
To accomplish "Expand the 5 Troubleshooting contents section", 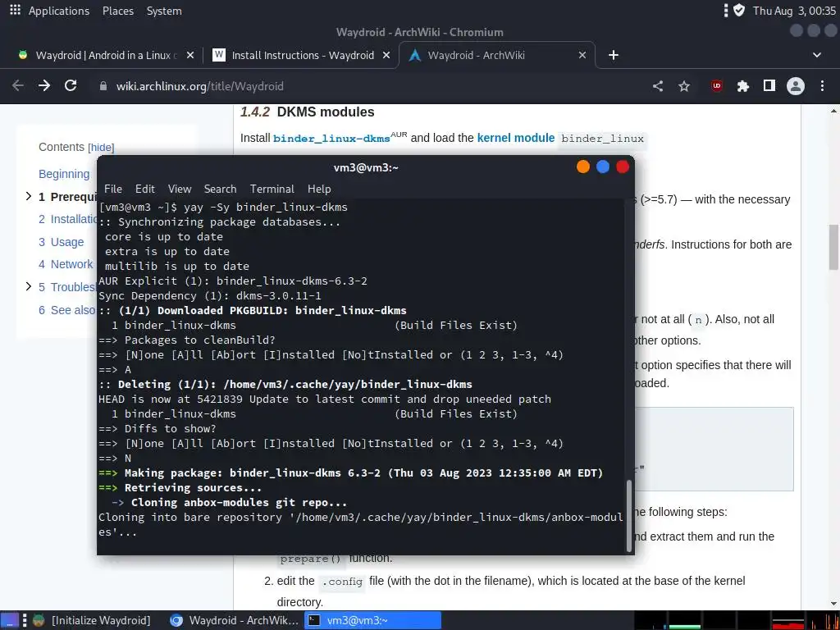I will tap(29, 286).
